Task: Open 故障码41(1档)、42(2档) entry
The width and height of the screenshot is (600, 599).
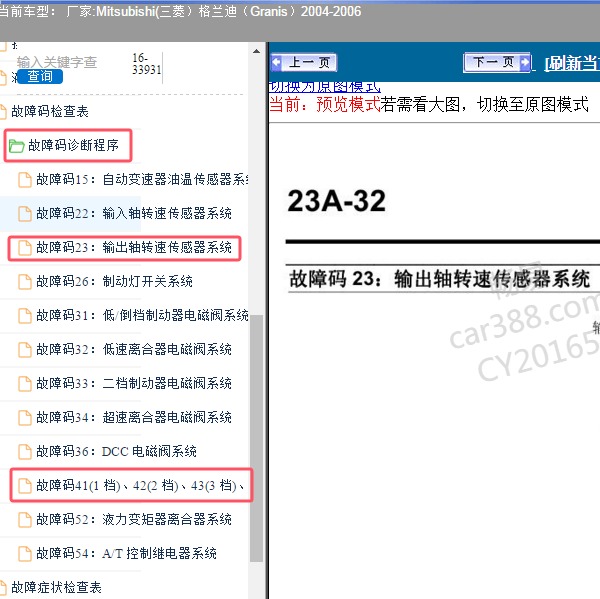Action: [140, 485]
